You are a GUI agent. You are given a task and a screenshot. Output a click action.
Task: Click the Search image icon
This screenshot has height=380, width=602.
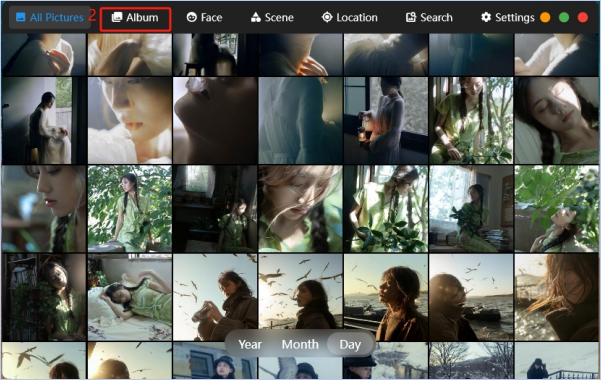click(411, 17)
